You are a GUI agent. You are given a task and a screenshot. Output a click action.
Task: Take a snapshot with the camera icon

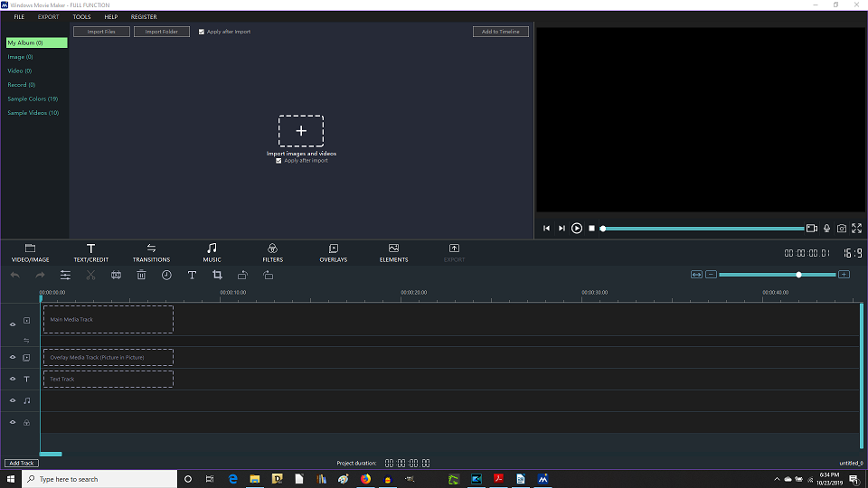point(842,228)
